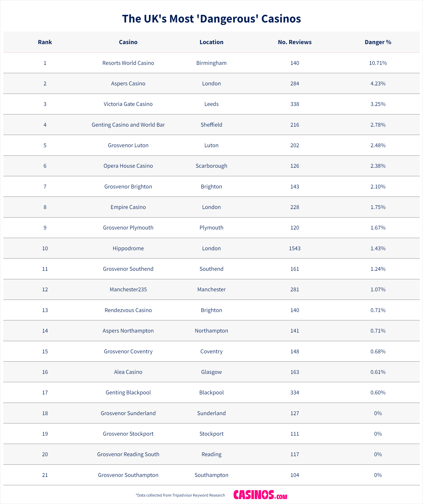This screenshot has height=504, width=423.
Task: Click the Rank column header
Action: [x=45, y=42]
